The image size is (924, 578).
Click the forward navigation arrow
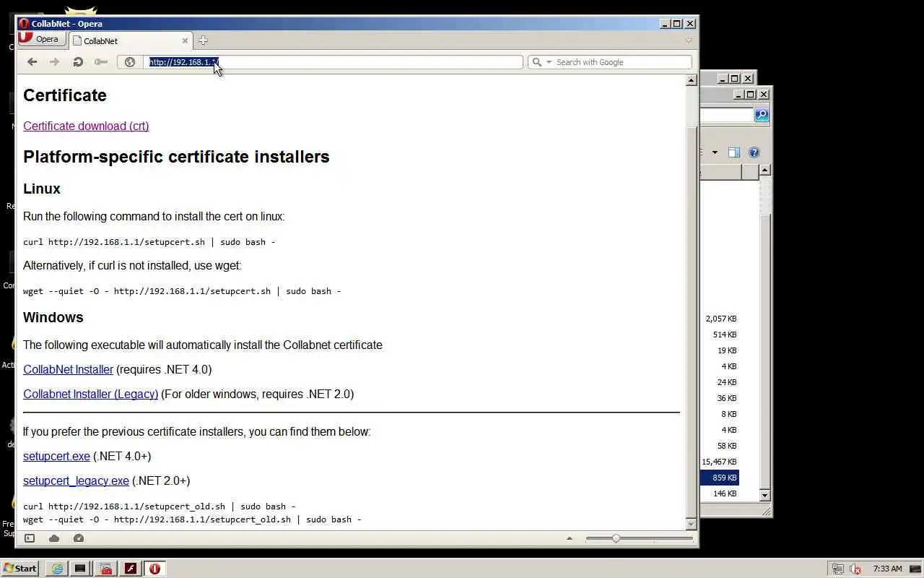click(x=54, y=62)
